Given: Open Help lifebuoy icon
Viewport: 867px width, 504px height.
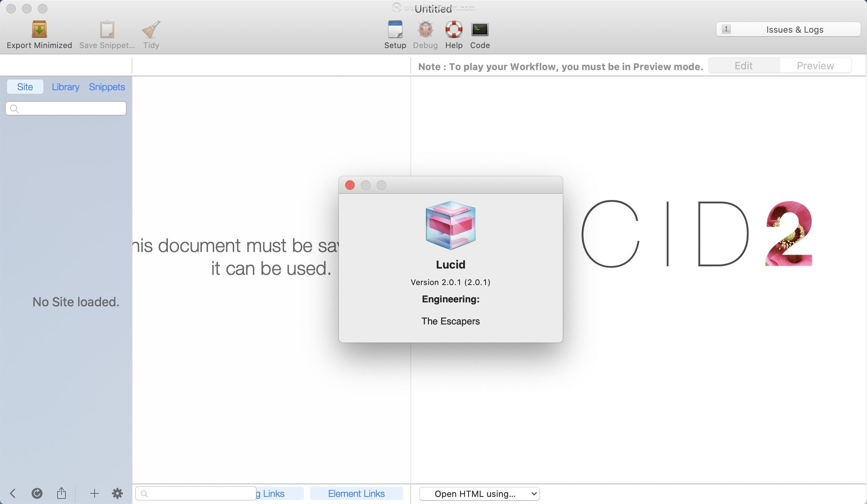Looking at the screenshot, I should click(454, 30).
